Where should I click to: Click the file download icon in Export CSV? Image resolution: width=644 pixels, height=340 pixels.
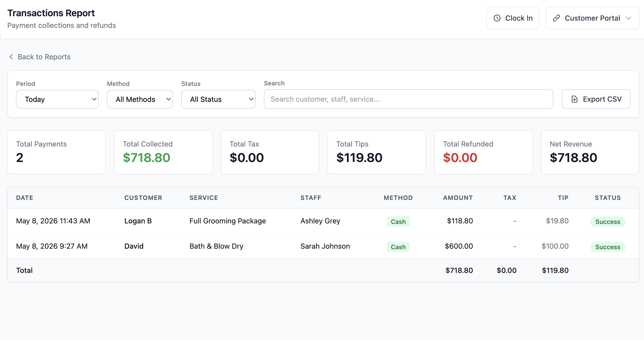click(574, 99)
